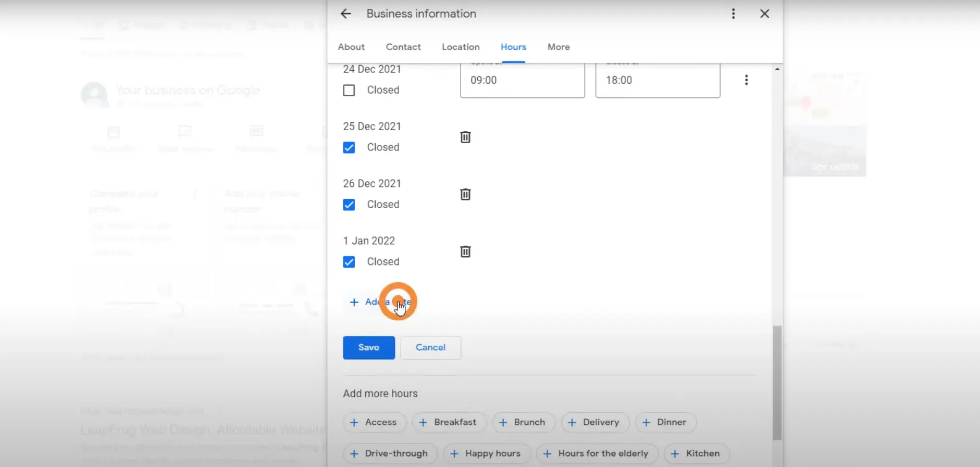Image resolution: width=980 pixels, height=467 pixels.
Task: Open the More tab
Action: [559, 47]
